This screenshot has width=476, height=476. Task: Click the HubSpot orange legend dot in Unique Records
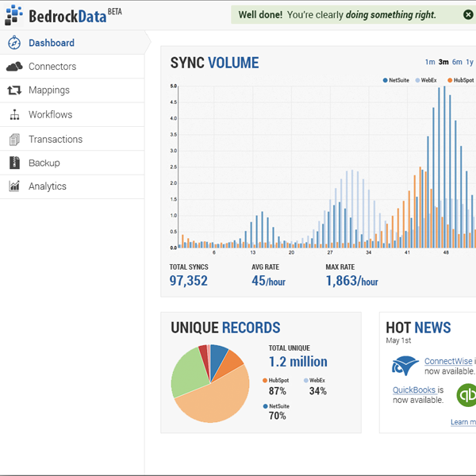click(x=265, y=380)
